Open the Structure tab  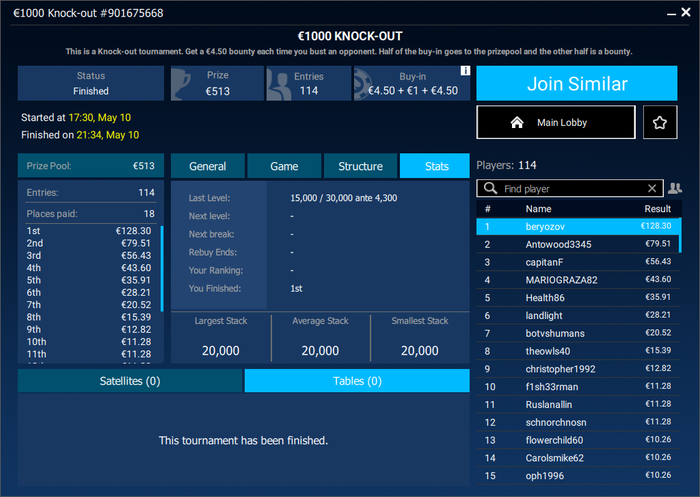point(360,166)
